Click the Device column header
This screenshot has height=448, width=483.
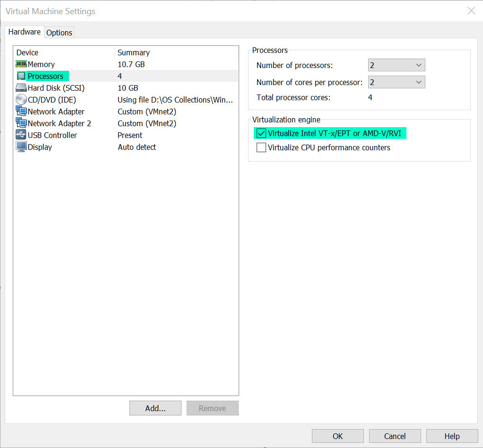click(27, 52)
